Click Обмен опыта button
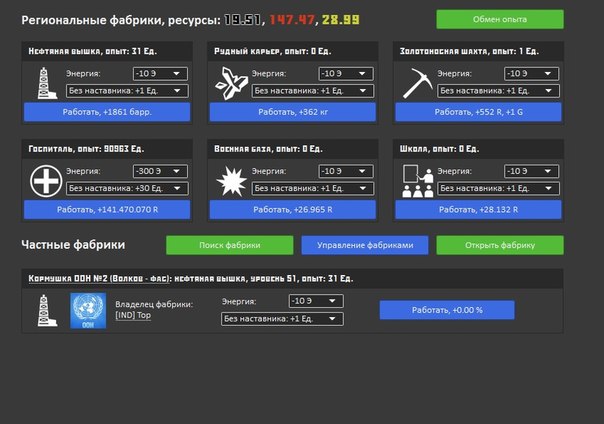This screenshot has width=604, height=424. point(500,19)
